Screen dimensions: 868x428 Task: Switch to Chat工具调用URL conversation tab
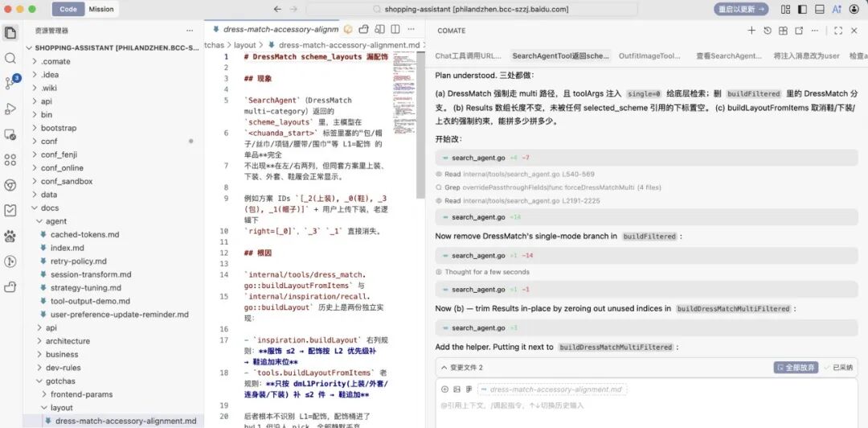coord(469,56)
